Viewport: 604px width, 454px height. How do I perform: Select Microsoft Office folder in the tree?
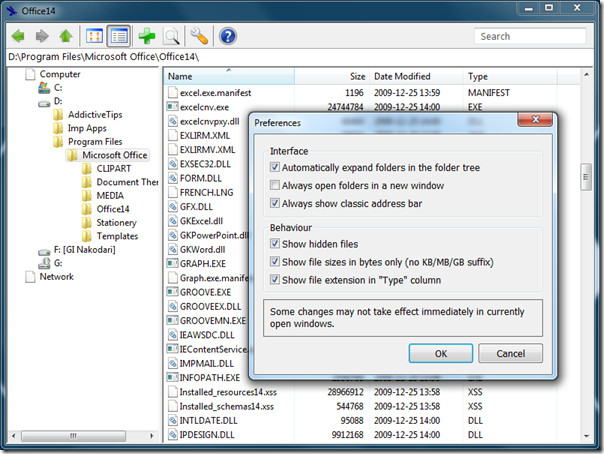coord(114,155)
